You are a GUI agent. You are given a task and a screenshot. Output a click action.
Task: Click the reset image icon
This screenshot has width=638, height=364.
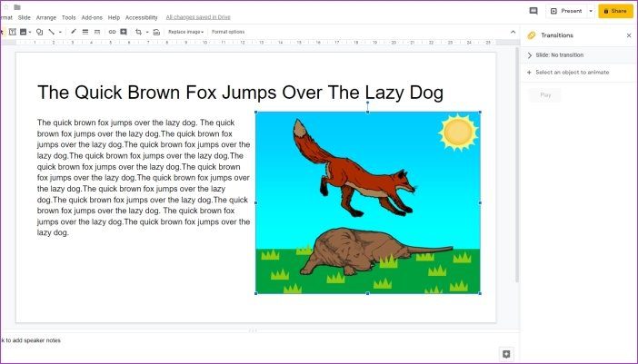[x=156, y=32]
